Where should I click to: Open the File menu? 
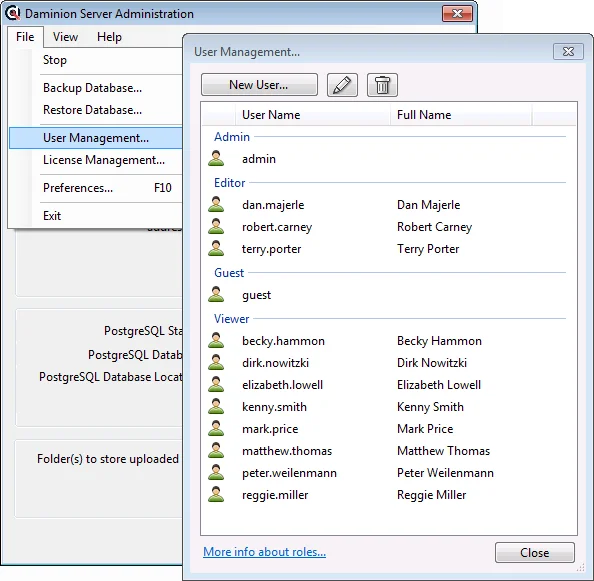[25, 37]
